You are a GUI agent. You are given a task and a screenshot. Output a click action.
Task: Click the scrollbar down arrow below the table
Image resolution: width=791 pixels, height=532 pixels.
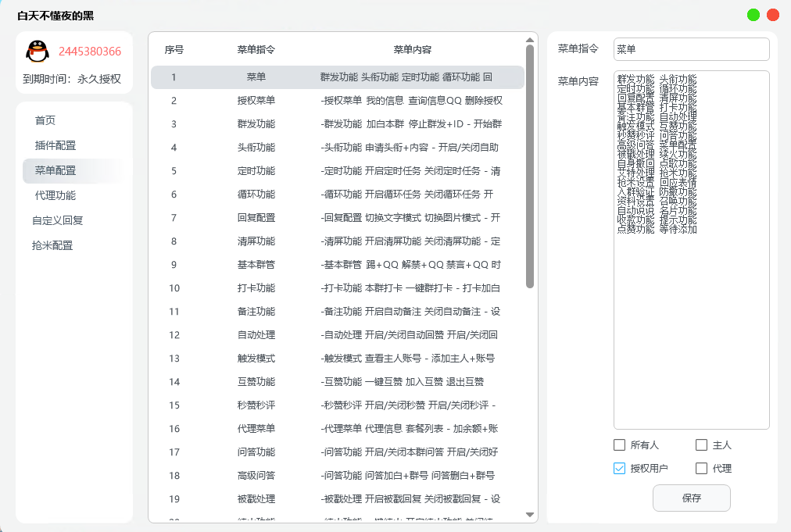[530, 515]
